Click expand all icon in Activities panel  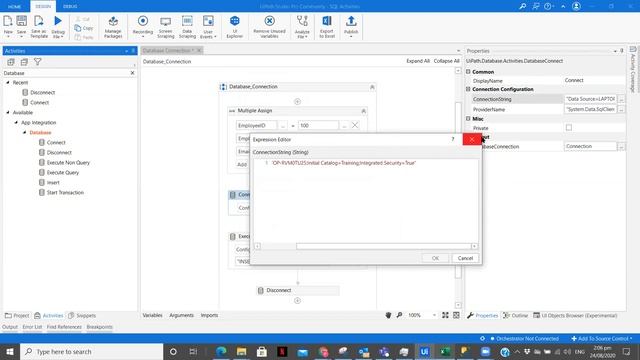pyautogui.click(x=11, y=62)
